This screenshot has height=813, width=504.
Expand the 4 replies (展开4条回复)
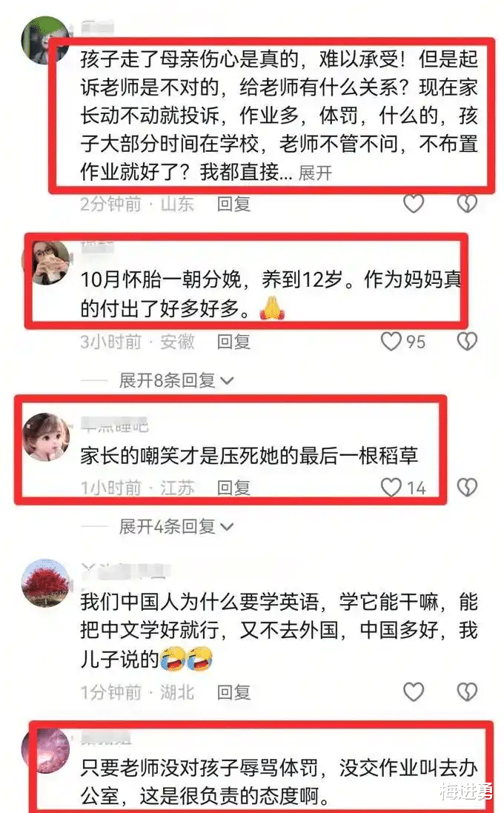coord(176,527)
